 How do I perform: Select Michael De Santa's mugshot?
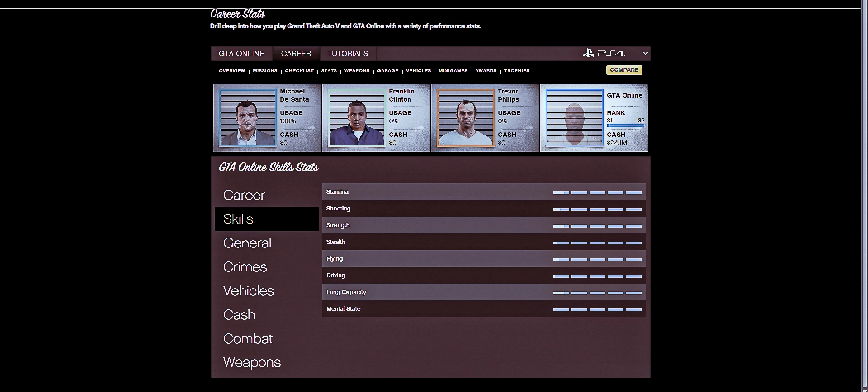point(247,118)
